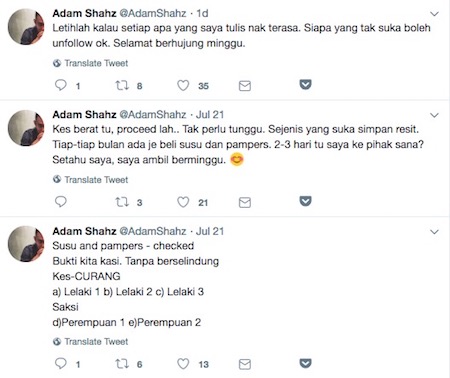
Task: Retweet the tweet with 8 retweets
Action: click(122, 85)
